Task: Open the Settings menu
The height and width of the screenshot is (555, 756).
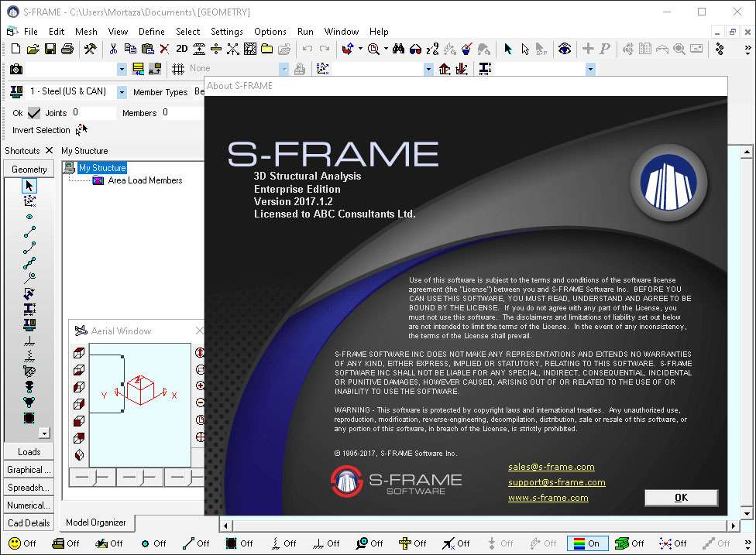Action: (227, 32)
